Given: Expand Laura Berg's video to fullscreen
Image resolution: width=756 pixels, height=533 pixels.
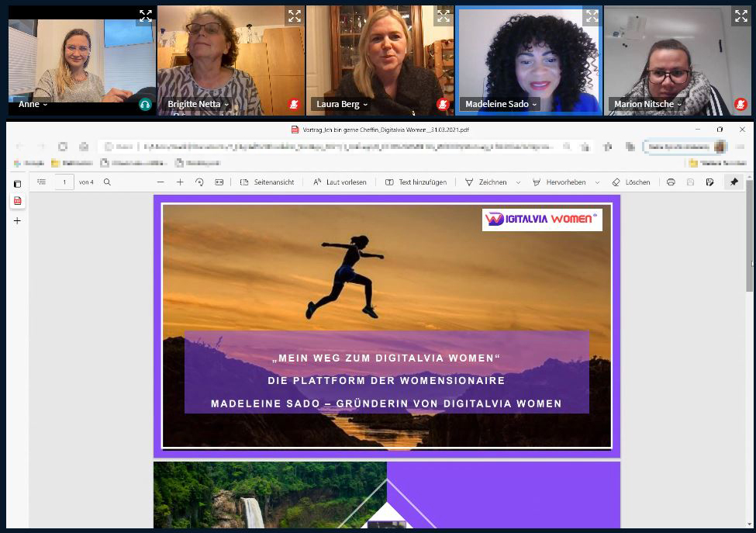Looking at the screenshot, I should [x=444, y=16].
